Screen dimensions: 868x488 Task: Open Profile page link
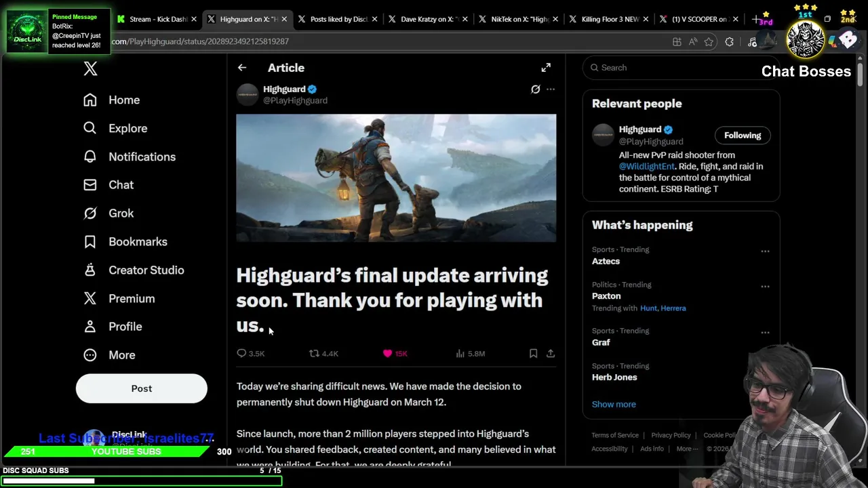(125, 326)
